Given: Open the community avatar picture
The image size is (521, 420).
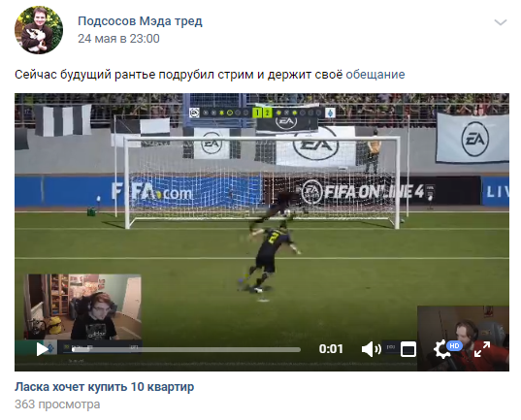Looking at the screenshot, I should point(39,30).
